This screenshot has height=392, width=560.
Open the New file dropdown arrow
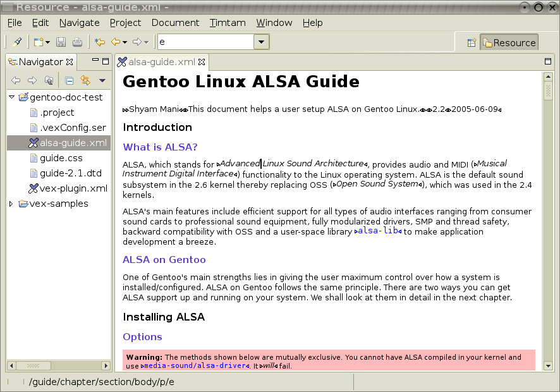tap(47, 42)
